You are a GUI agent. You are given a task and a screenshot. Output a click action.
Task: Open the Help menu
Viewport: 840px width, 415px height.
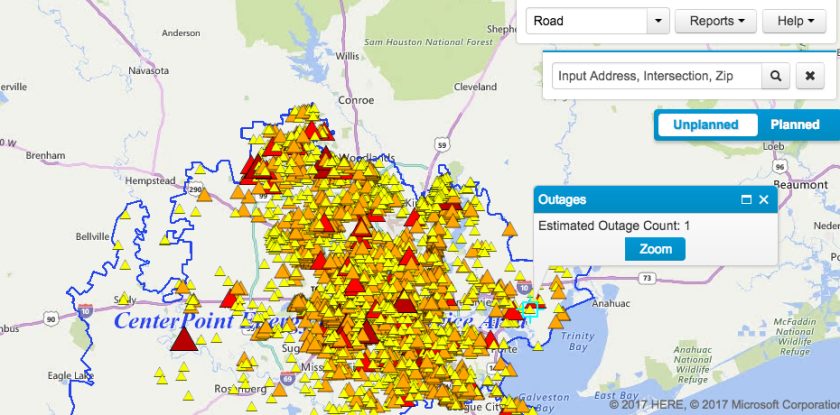coord(795,21)
